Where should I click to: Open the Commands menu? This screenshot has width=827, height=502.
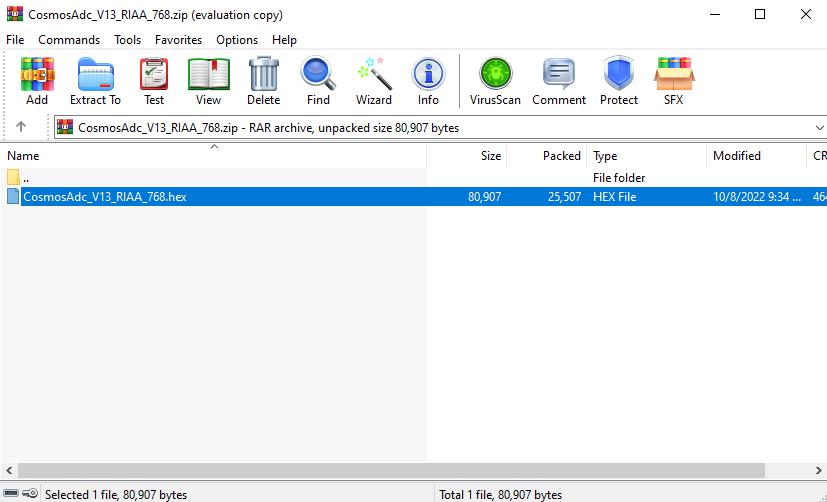[69, 40]
